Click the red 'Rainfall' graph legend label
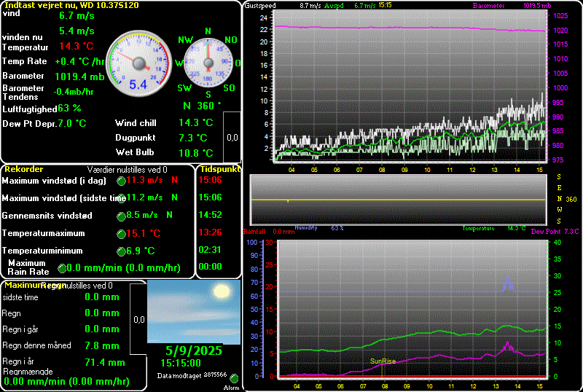The image size is (583, 392). (x=254, y=232)
